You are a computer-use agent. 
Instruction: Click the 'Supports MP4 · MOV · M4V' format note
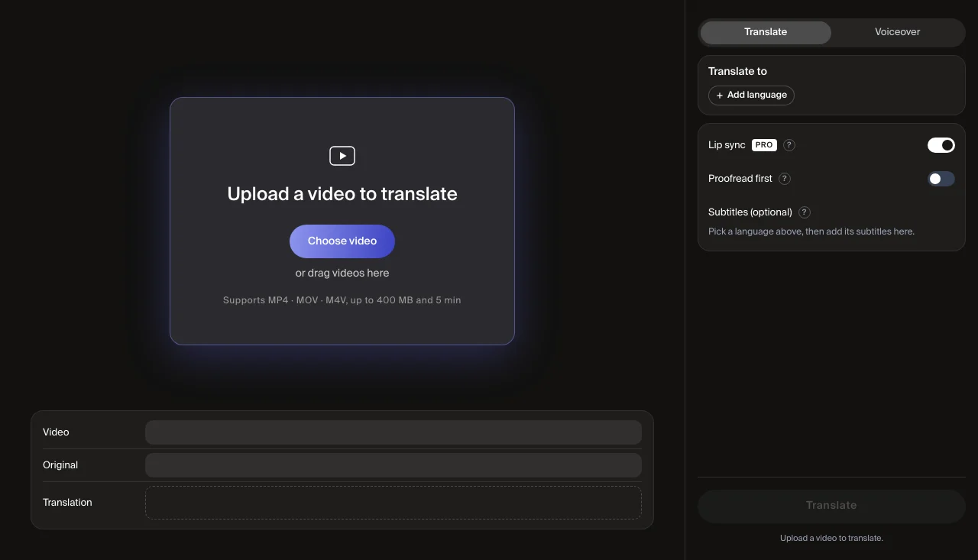342,300
